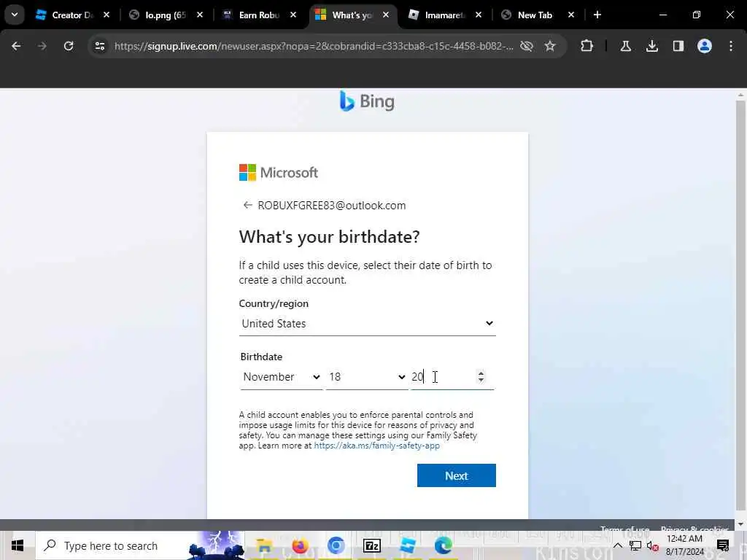Close the lo.png tab
This screenshot has height=560, width=747.
click(x=200, y=15)
